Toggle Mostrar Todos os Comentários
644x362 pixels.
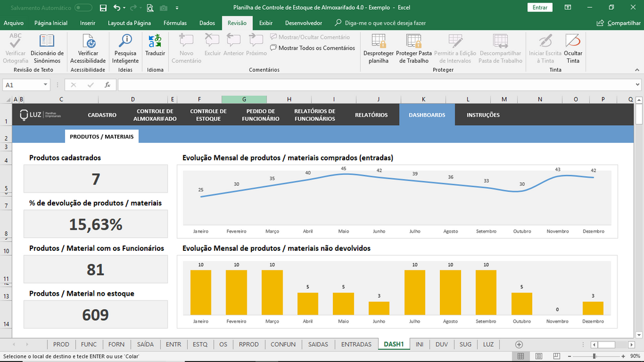pos(313,48)
